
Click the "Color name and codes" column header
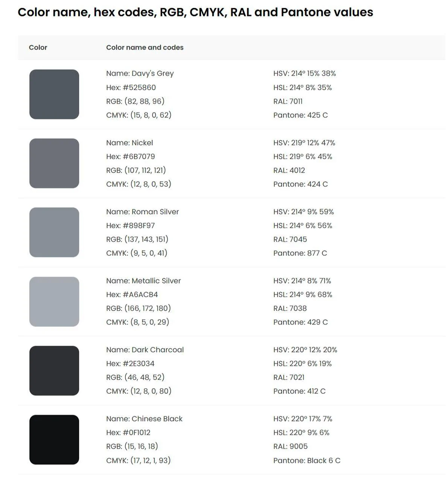point(145,47)
